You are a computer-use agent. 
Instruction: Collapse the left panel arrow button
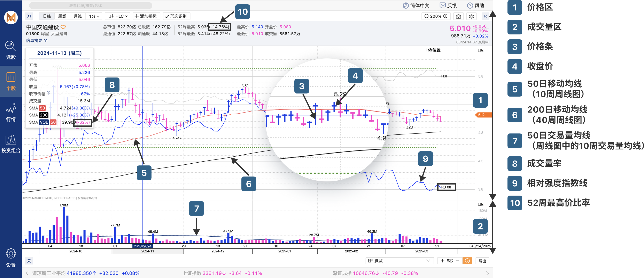tap(29, 16)
